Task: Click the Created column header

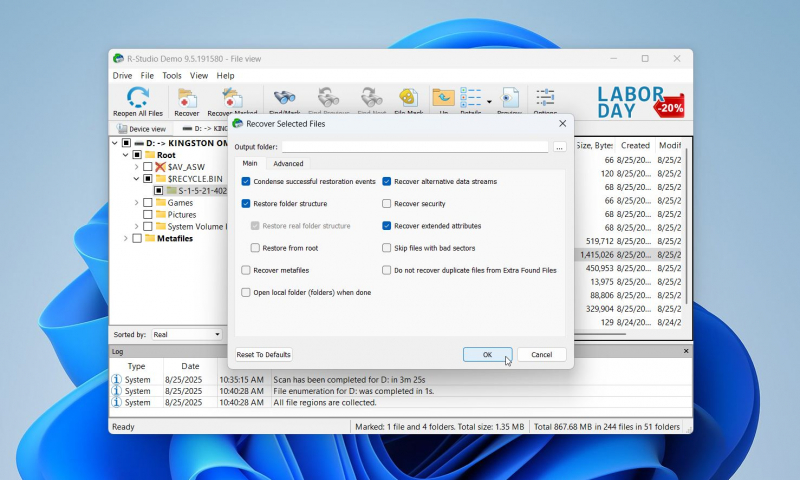Action: pos(635,145)
